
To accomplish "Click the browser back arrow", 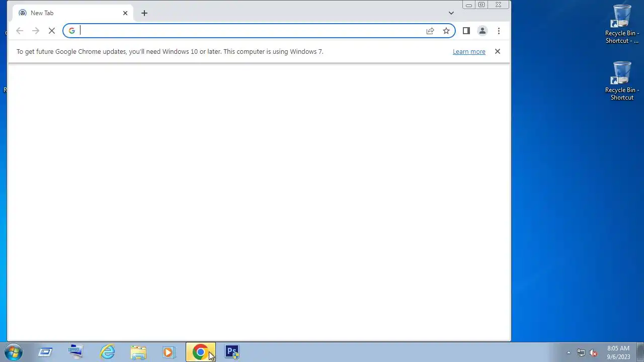I will [x=20, y=31].
